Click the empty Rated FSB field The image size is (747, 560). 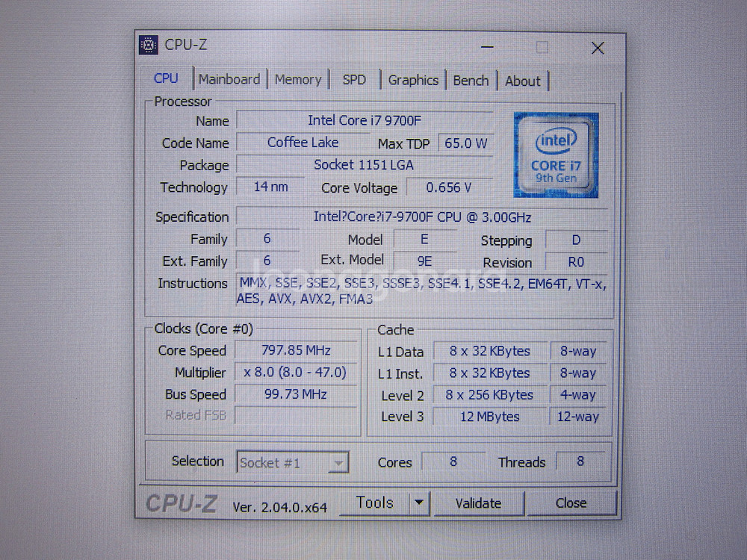[x=297, y=415]
